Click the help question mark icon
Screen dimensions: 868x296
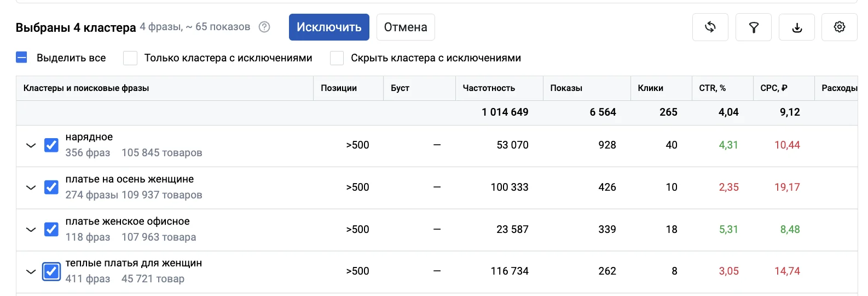coord(264,27)
